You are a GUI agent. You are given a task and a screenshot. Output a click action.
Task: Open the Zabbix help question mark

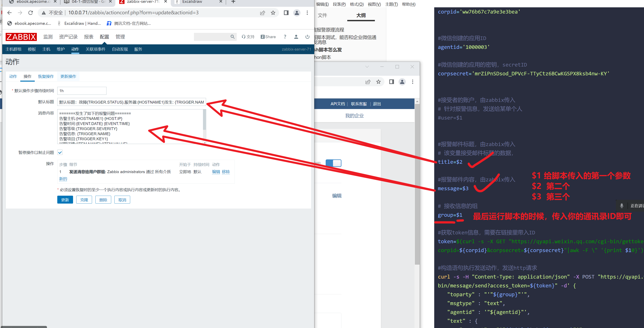point(285,37)
